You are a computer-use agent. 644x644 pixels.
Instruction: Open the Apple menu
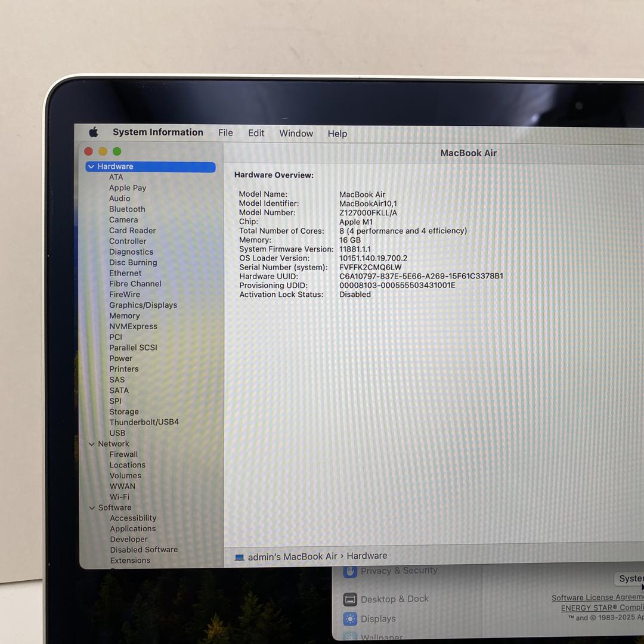point(94,132)
